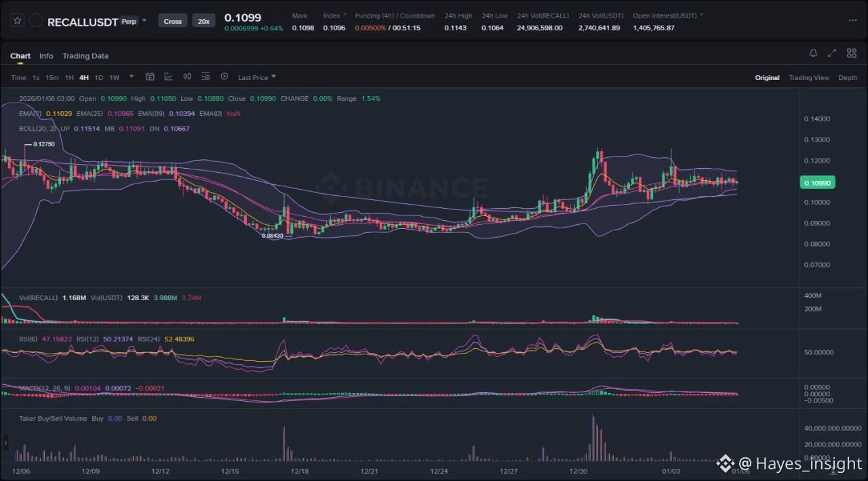Select the 15m interval
The height and width of the screenshot is (481, 868).
[52, 78]
